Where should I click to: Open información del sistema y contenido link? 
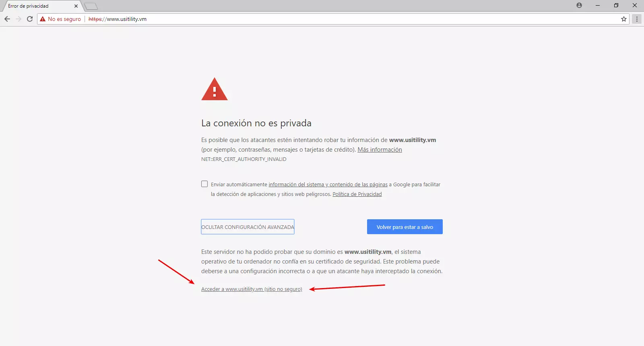(x=328, y=184)
